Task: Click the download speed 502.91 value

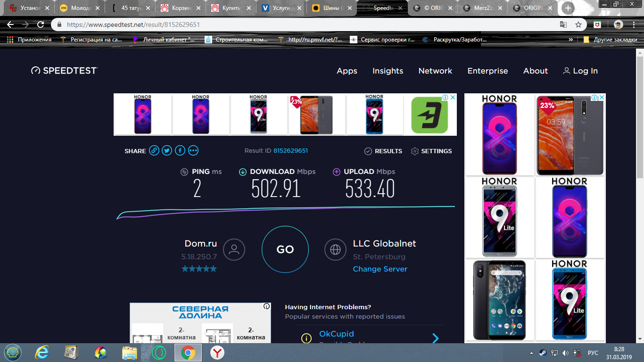Action: click(x=276, y=189)
